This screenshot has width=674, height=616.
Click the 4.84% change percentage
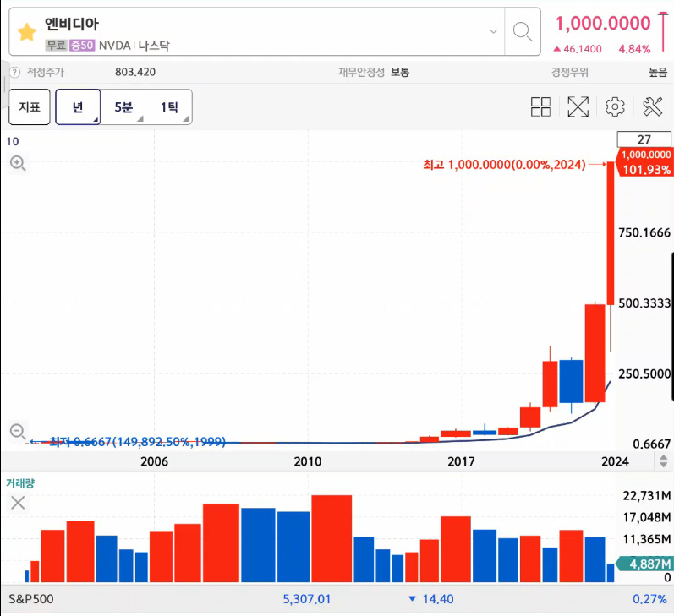634,49
